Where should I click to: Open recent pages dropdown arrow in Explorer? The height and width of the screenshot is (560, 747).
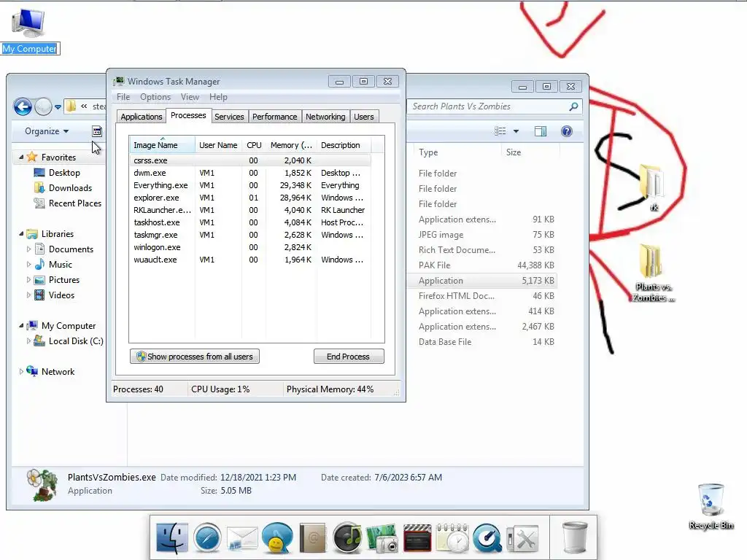pos(58,106)
